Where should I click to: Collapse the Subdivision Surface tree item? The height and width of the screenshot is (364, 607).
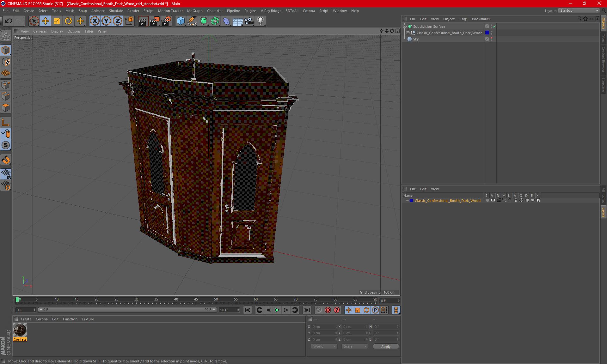point(404,27)
